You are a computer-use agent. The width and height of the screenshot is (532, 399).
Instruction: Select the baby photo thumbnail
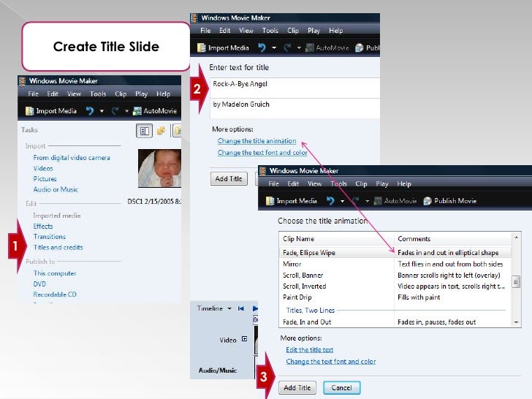[x=159, y=168]
